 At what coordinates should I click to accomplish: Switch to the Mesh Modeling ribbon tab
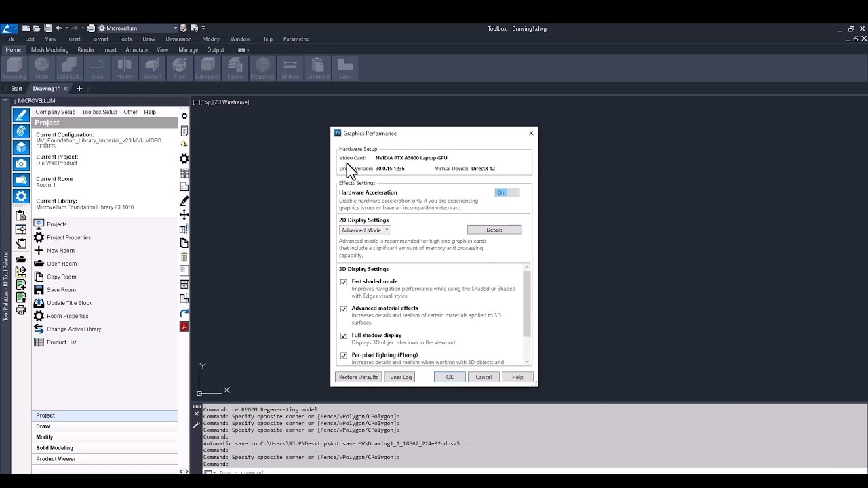50,49
